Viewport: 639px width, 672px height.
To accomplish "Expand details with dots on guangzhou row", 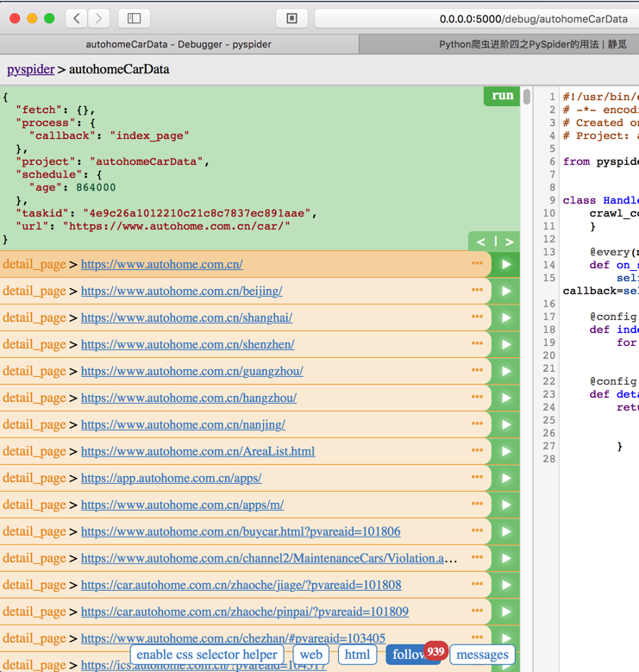I will click(x=477, y=370).
